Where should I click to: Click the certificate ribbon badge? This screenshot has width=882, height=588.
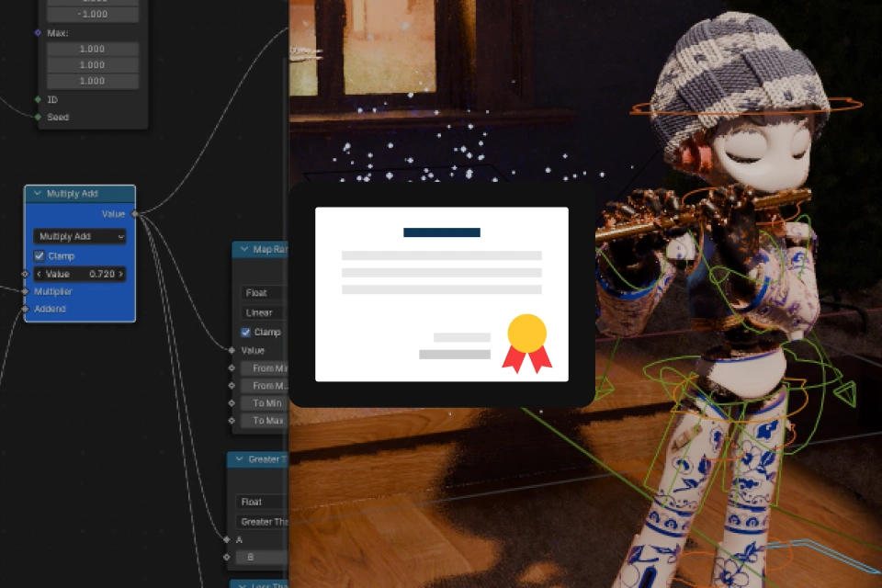[x=527, y=344]
